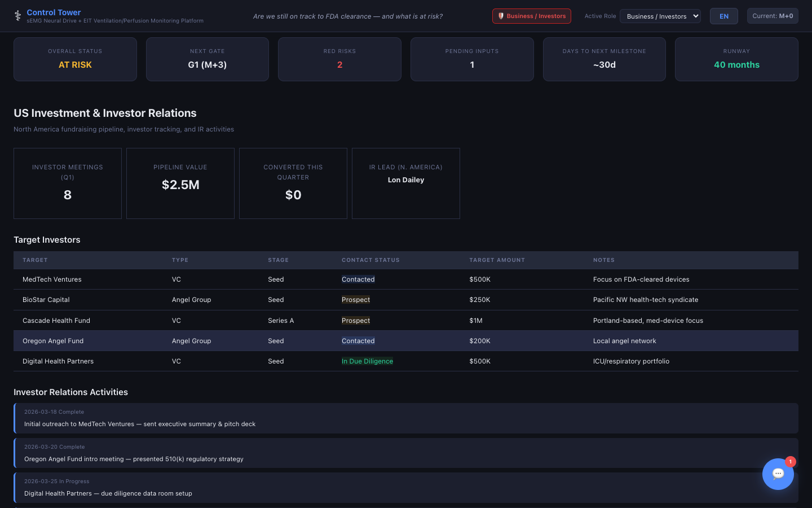Click the Contact Status column header

pyautogui.click(x=370, y=260)
